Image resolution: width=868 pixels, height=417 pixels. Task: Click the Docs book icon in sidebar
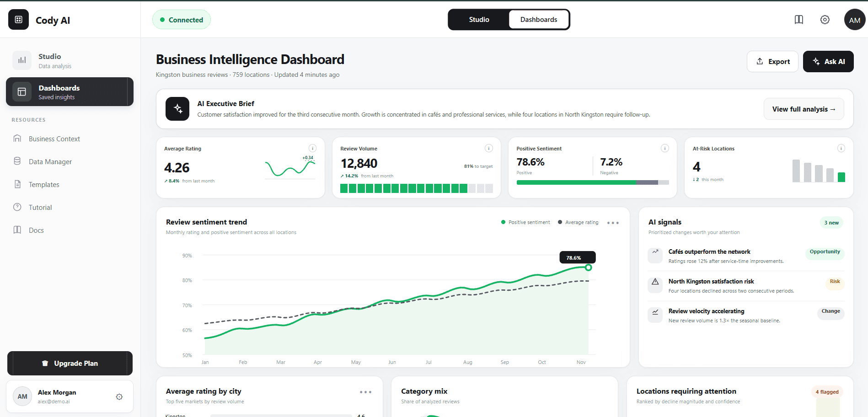(x=17, y=230)
